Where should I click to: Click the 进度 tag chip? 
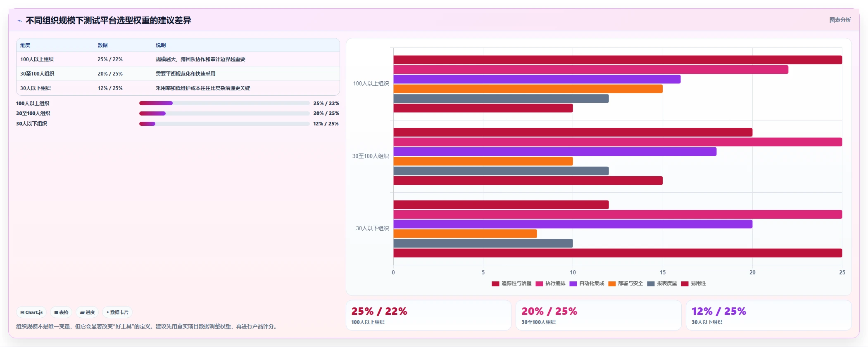87,312
